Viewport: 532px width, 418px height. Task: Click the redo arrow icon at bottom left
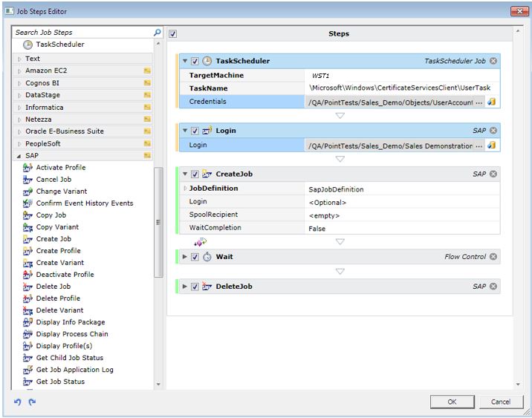32,402
